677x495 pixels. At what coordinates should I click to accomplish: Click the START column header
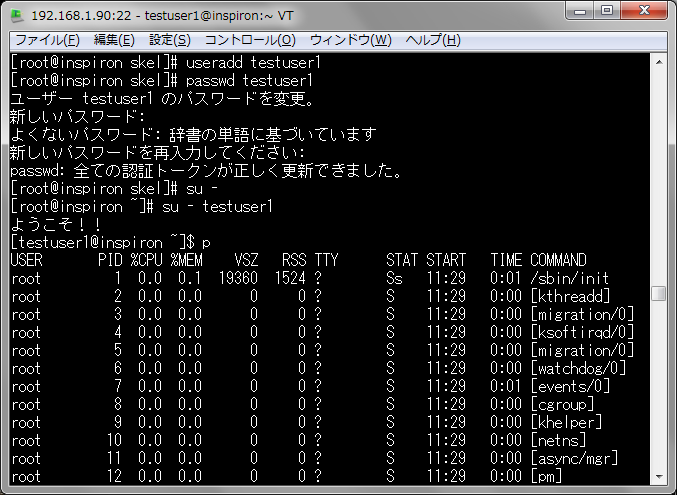pos(446,260)
